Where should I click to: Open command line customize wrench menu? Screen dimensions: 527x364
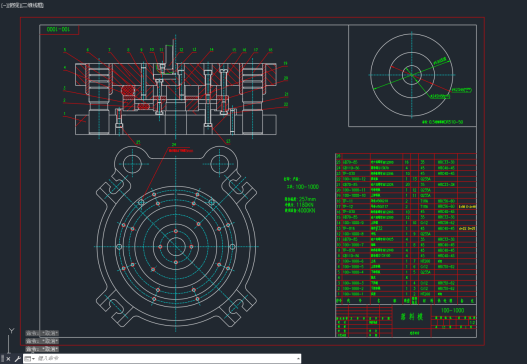click(x=17, y=359)
